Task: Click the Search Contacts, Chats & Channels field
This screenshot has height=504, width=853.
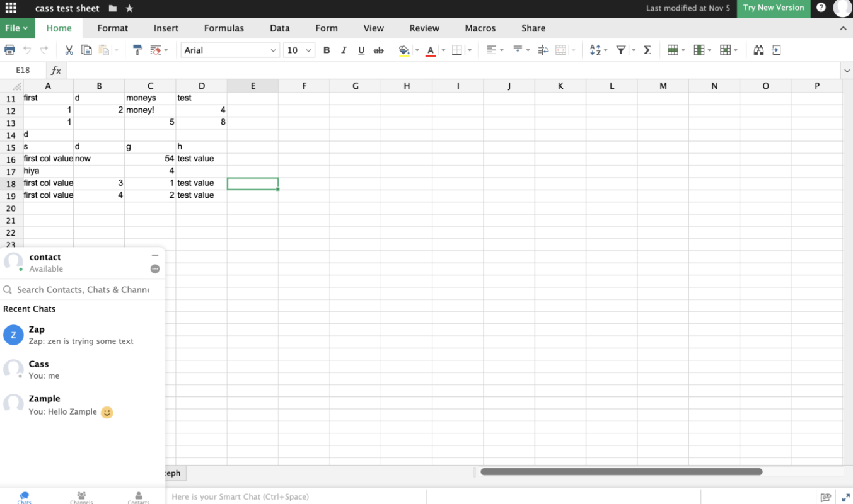Action: point(83,290)
